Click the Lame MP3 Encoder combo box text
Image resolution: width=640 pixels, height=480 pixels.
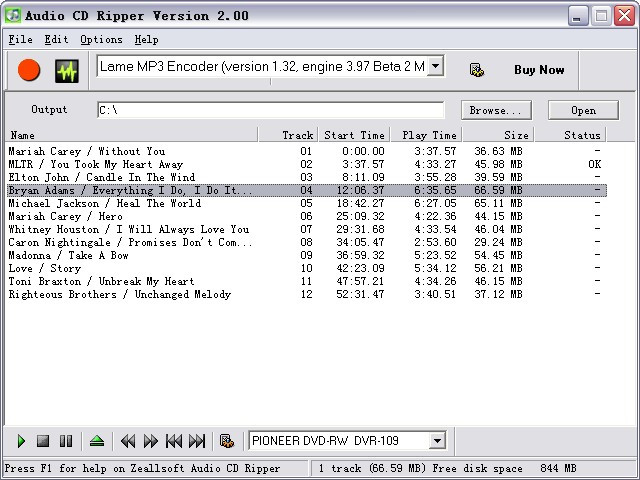coord(262,66)
